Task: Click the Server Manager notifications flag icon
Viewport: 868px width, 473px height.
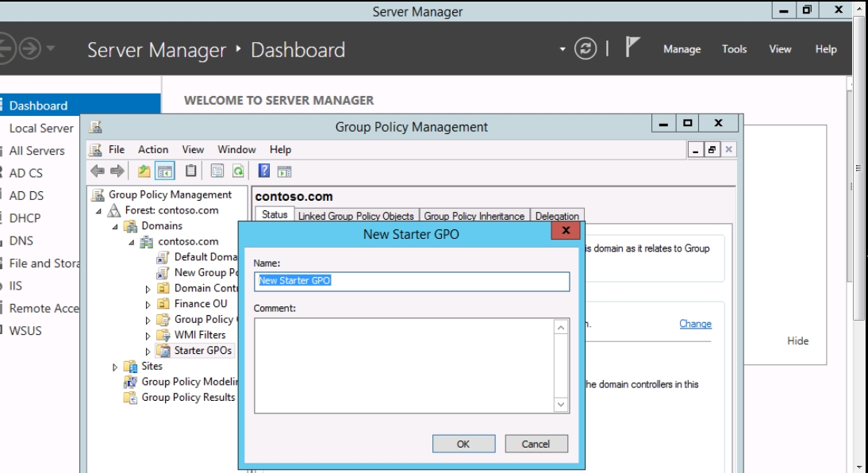Action: point(632,48)
